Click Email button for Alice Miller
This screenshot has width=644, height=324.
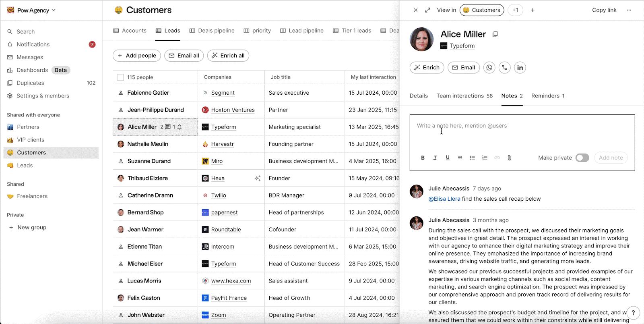click(x=464, y=68)
